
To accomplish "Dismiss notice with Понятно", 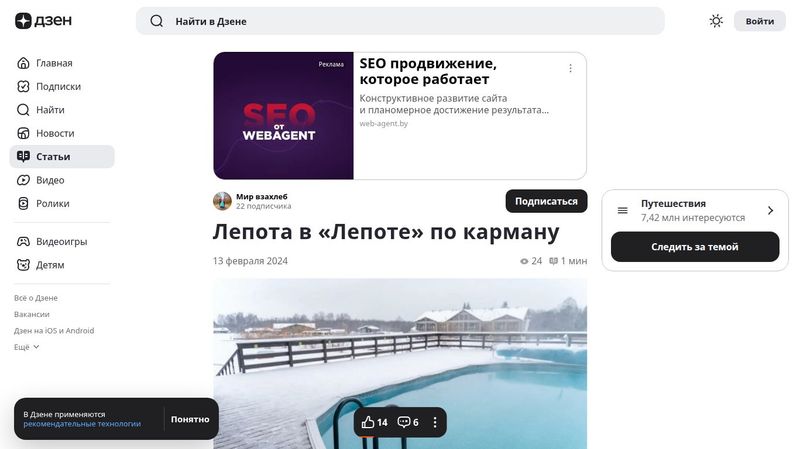I will pos(190,419).
